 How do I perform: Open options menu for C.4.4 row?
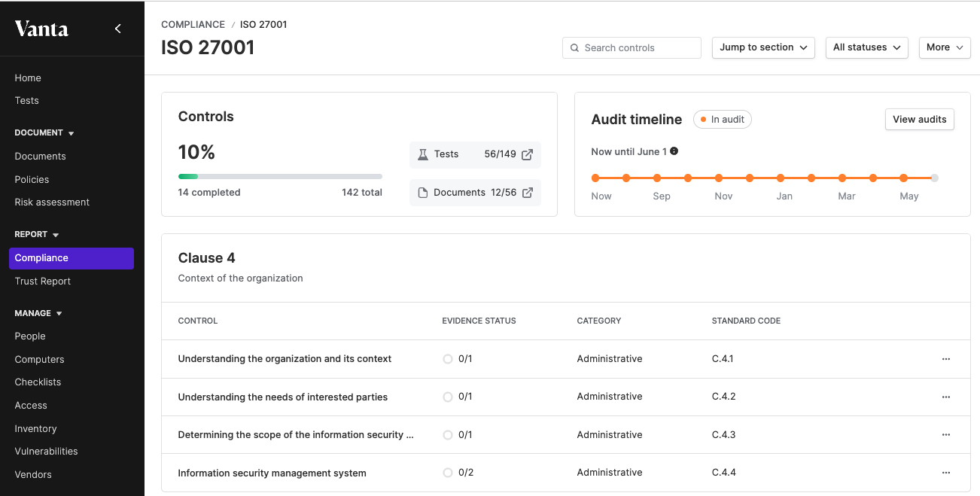[x=946, y=473]
